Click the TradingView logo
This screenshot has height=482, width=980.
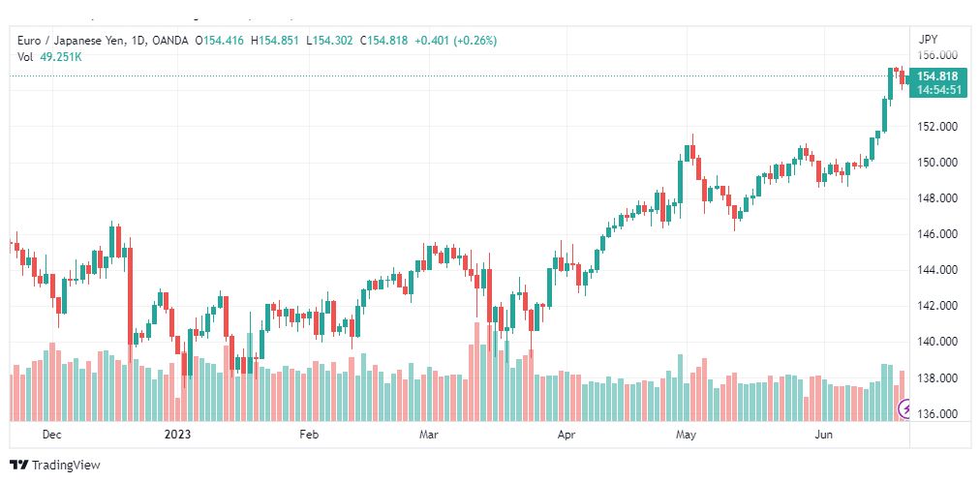tap(54, 466)
